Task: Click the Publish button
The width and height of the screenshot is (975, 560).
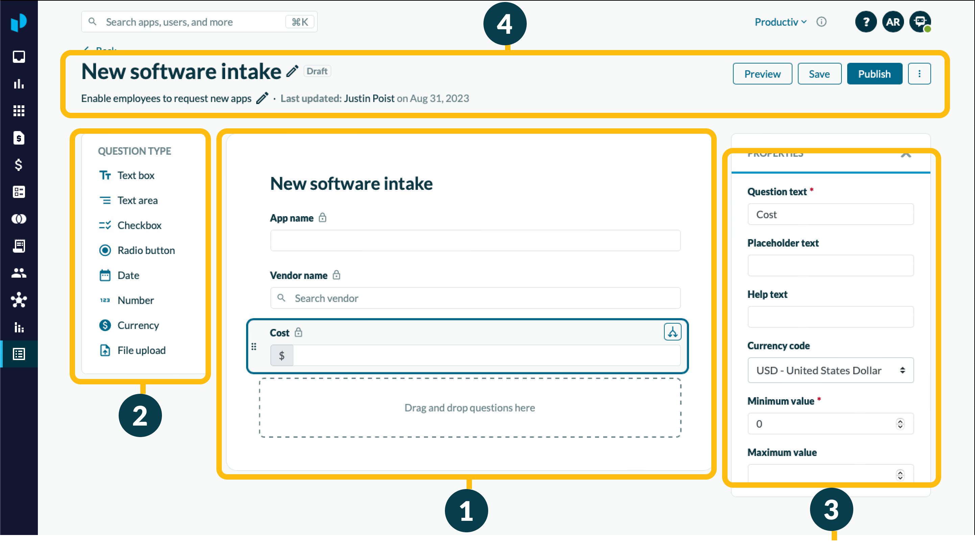Action: point(874,74)
